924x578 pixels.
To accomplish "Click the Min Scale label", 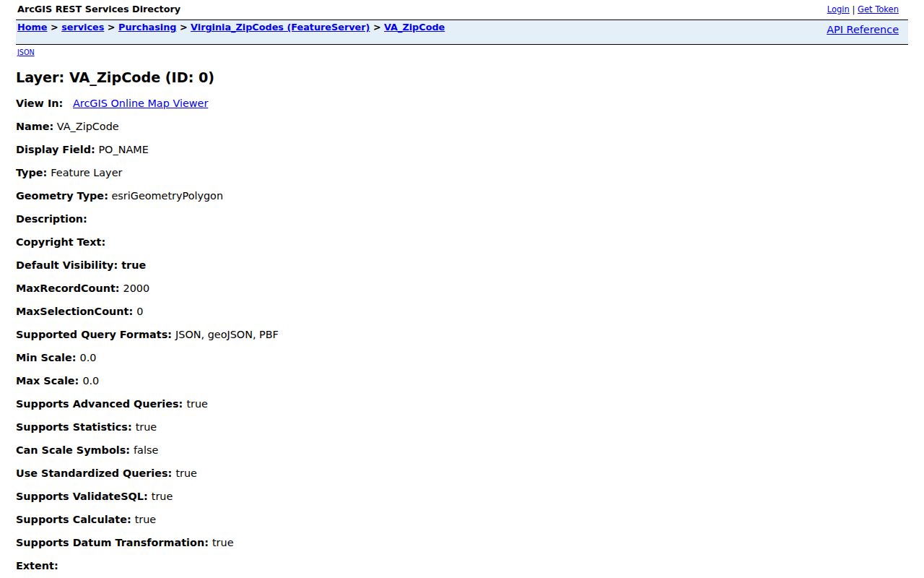I will coord(46,358).
